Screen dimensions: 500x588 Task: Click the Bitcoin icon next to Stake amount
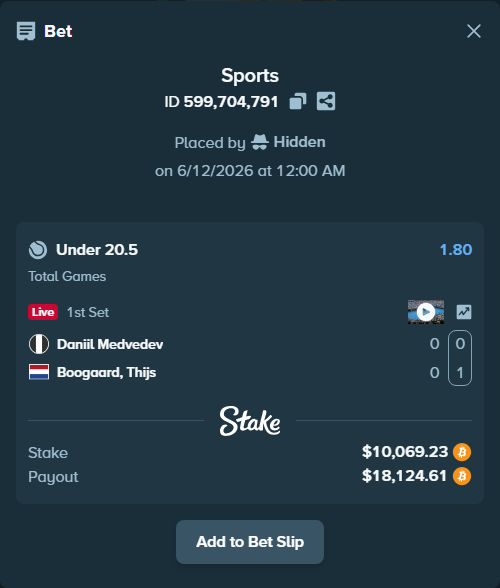(x=462, y=452)
